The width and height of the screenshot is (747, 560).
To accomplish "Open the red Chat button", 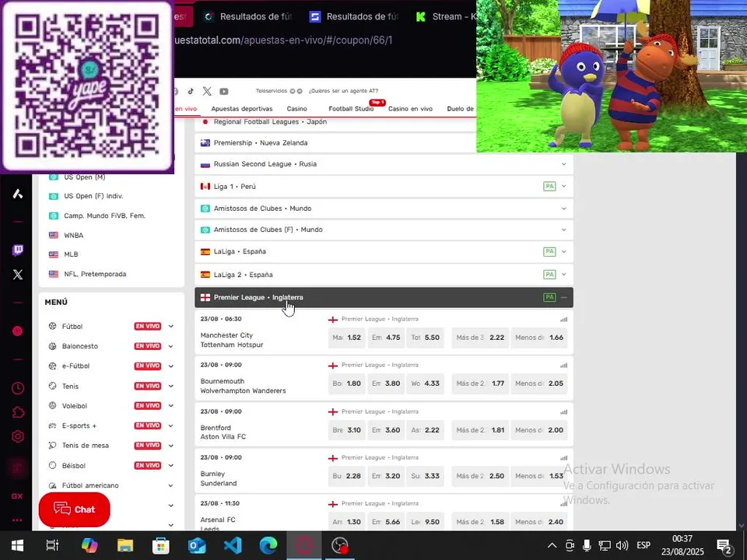I will (x=75, y=509).
